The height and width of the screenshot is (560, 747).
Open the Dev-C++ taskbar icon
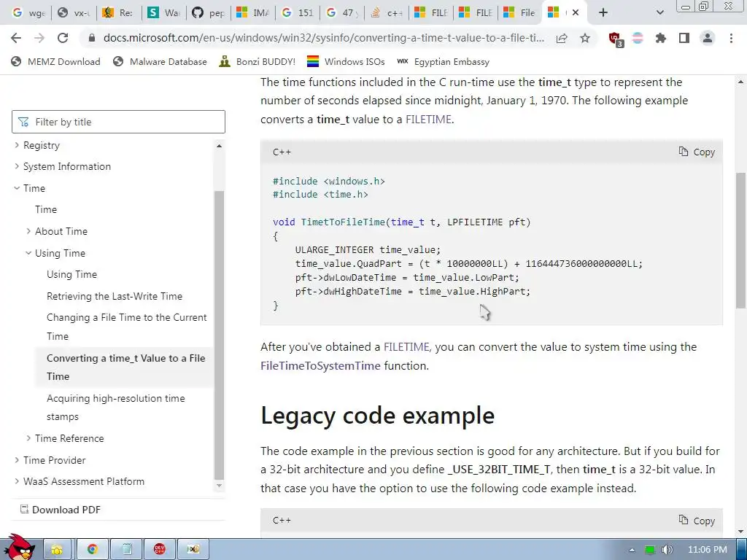160,550
